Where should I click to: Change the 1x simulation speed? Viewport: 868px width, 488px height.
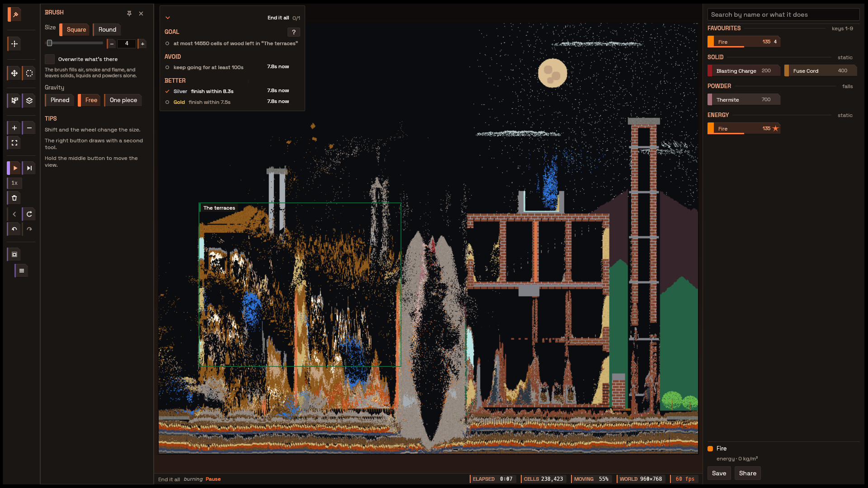[x=14, y=183]
